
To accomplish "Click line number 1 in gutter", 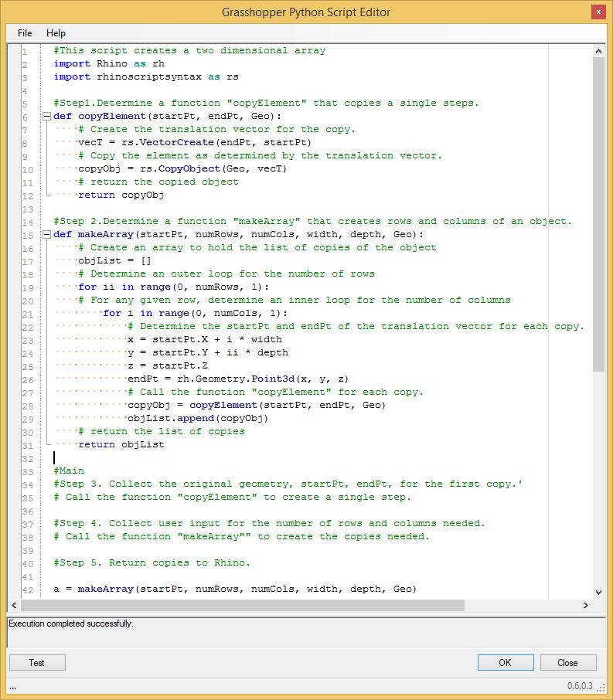I will (x=25, y=52).
